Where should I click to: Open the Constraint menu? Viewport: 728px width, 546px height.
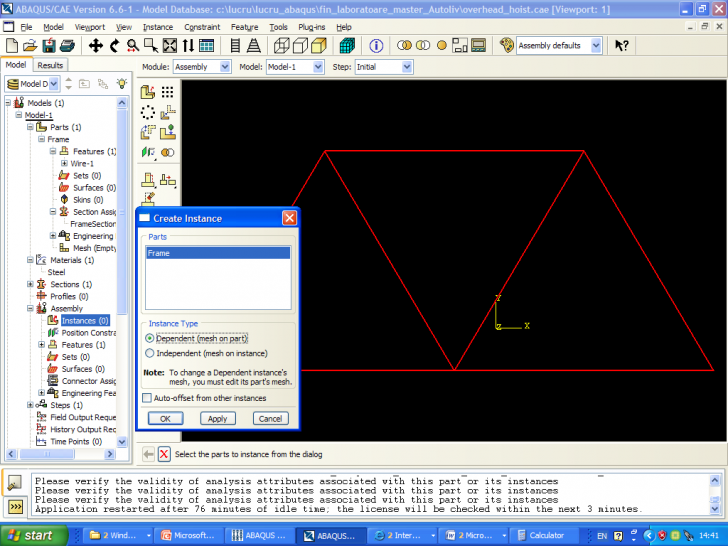(x=202, y=27)
